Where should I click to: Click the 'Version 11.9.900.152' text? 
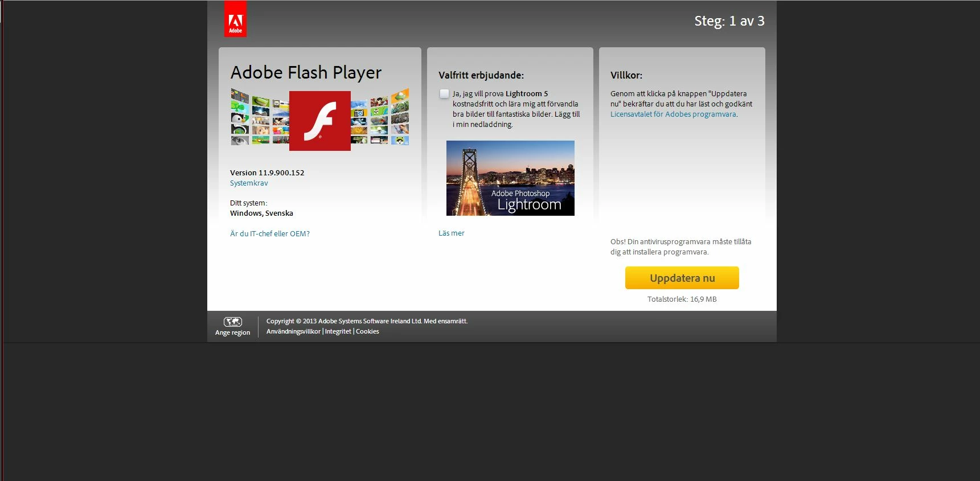pos(267,173)
